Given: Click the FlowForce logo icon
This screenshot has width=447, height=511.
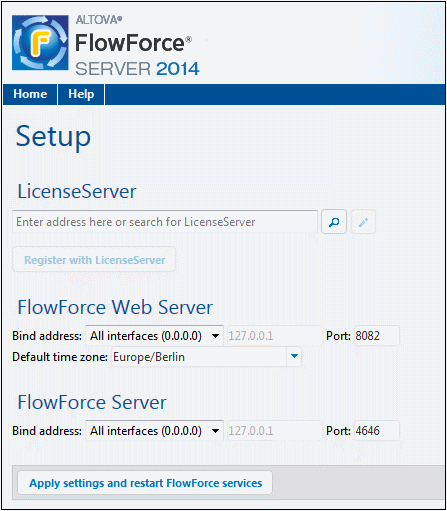Looking at the screenshot, I should [x=40, y=42].
